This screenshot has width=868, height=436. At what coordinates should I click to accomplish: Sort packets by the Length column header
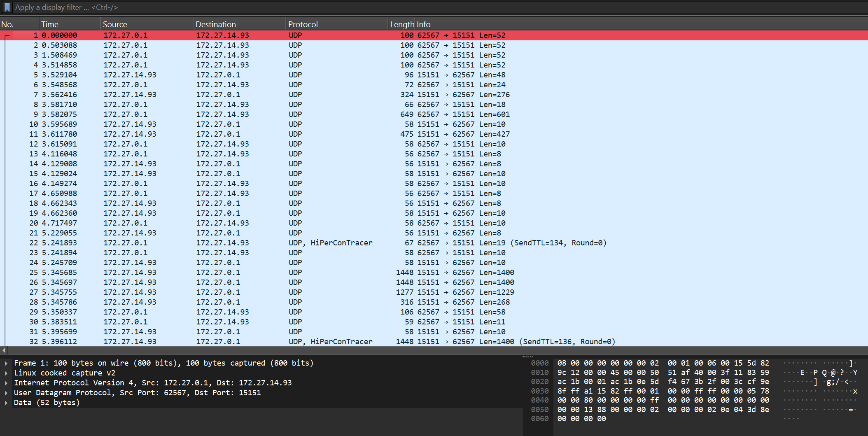coord(402,24)
